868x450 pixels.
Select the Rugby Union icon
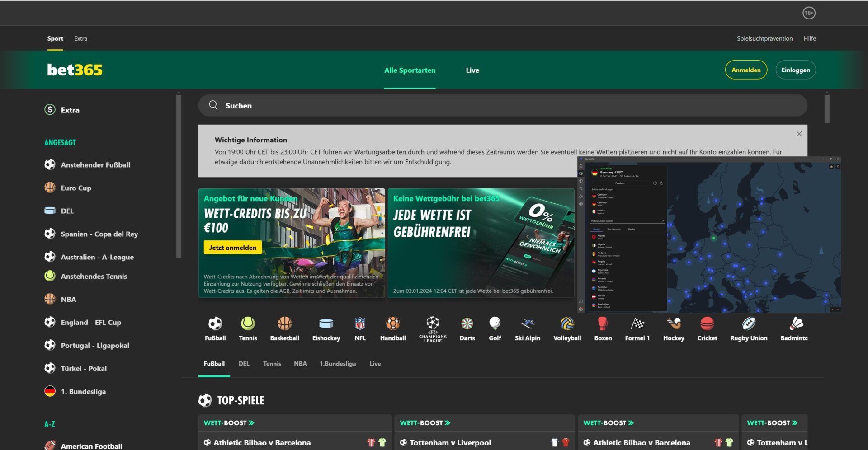tap(749, 323)
